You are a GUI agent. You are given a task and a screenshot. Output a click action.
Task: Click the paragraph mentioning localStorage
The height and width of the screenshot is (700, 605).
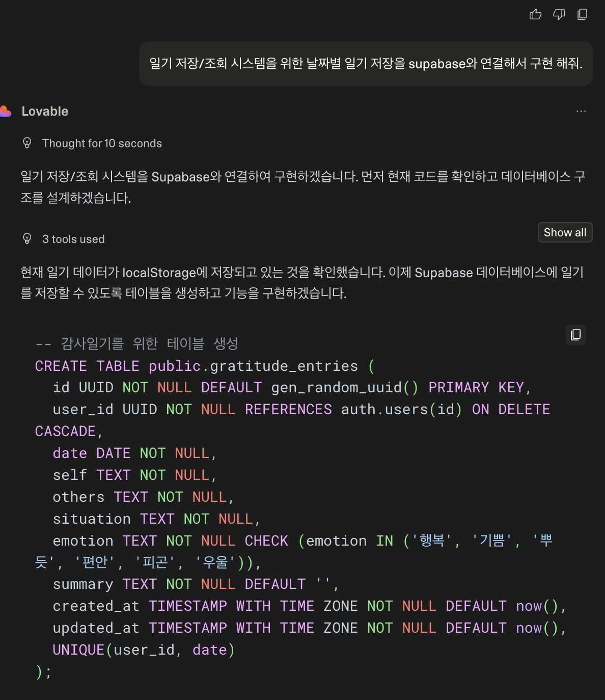point(302,283)
